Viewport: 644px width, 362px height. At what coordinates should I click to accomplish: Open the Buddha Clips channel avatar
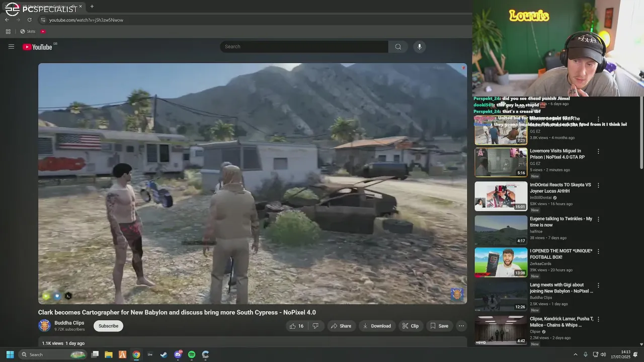pyautogui.click(x=44, y=326)
